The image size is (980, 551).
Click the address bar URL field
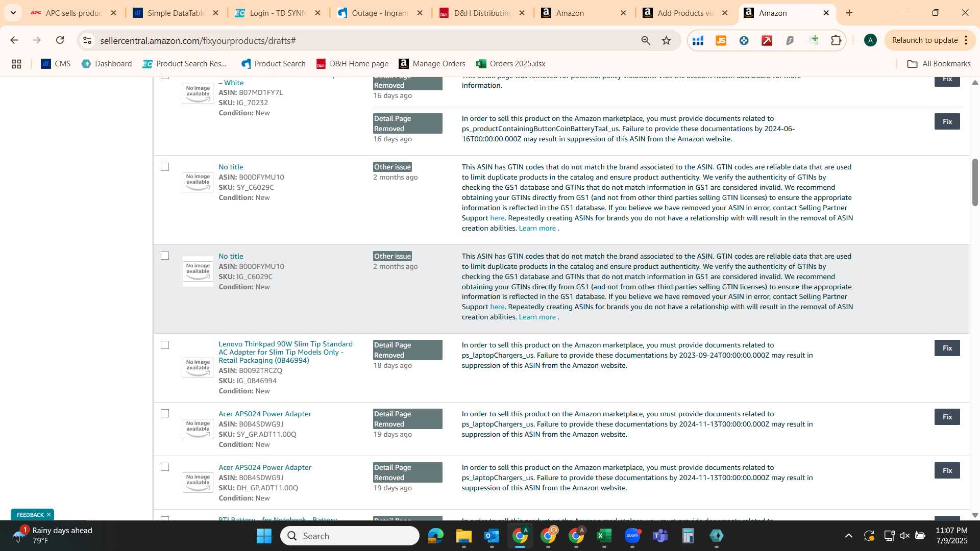365,40
